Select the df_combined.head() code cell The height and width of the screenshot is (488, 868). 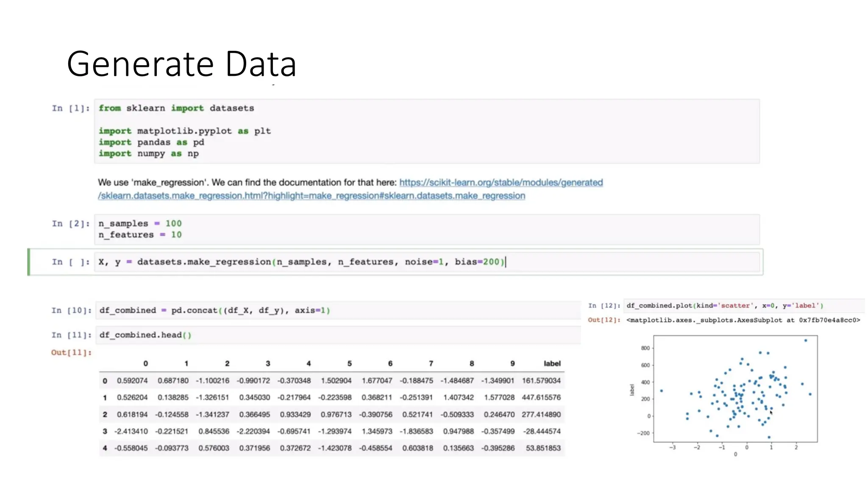pyautogui.click(x=338, y=335)
